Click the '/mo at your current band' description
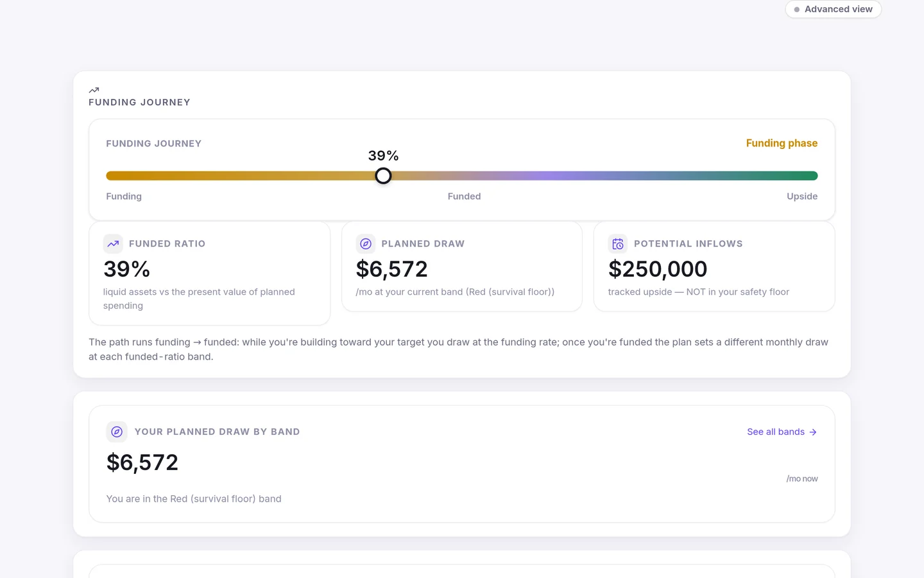Image resolution: width=924 pixels, height=578 pixels. pyautogui.click(x=455, y=292)
